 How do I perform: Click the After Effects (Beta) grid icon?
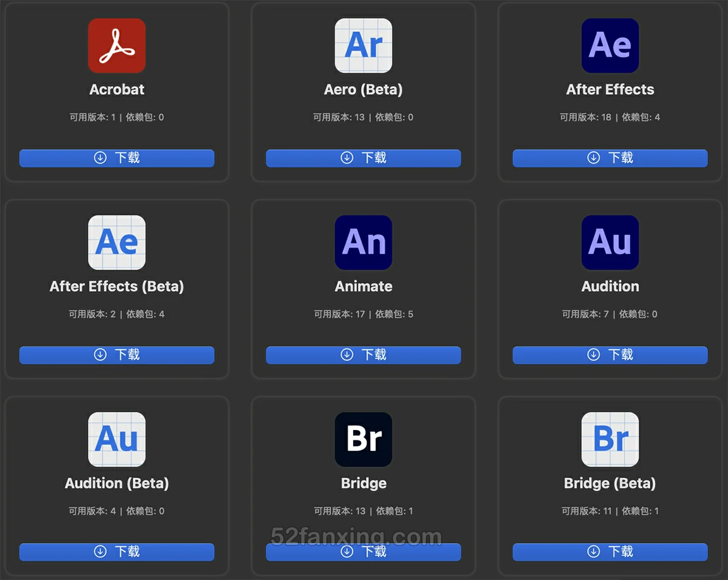click(x=116, y=243)
